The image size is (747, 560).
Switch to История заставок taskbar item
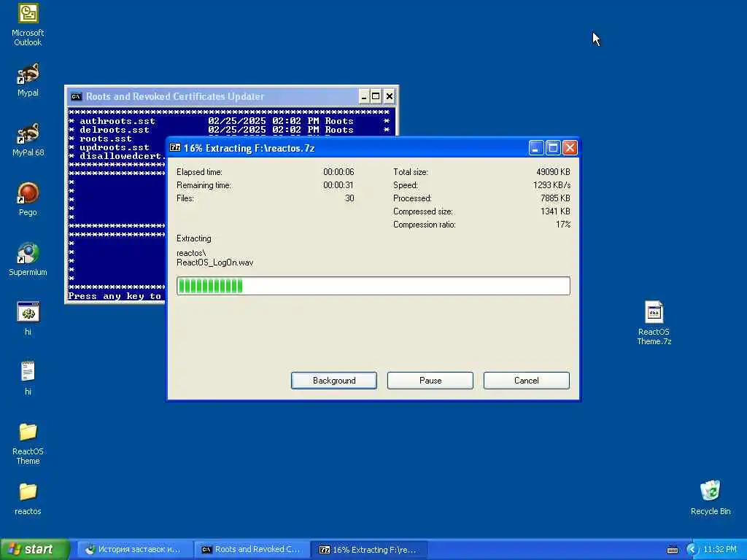(135, 550)
